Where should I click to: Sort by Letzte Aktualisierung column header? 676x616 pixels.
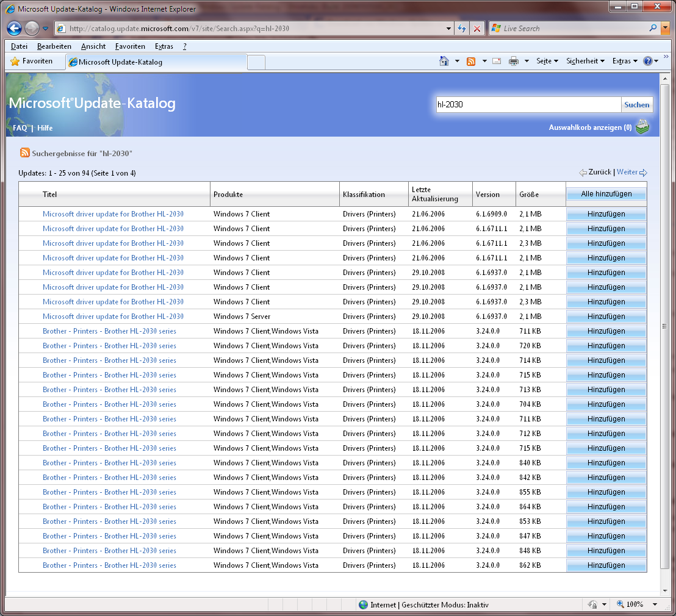coord(434,194)
